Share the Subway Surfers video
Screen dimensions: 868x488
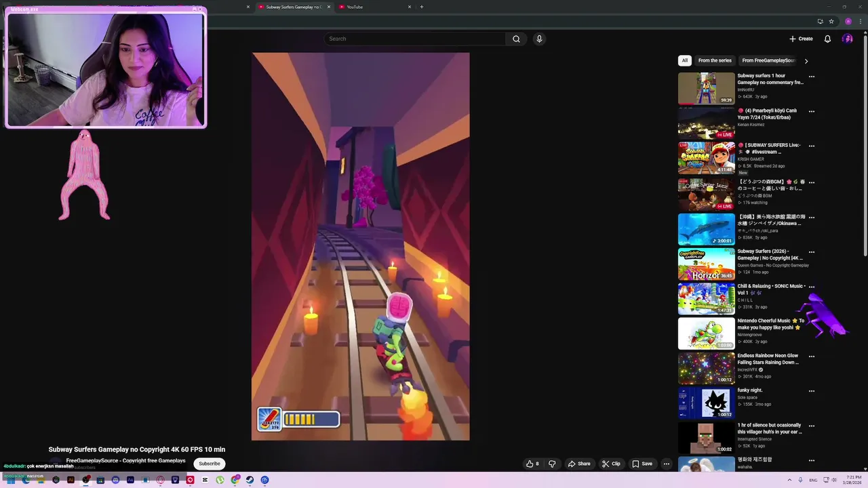tap(579, 464)
